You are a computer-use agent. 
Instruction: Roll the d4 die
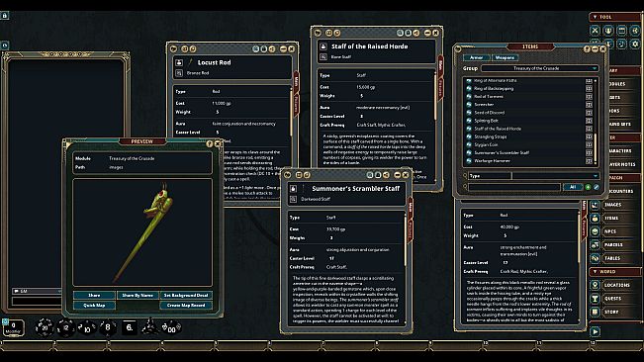pos(150,327)
